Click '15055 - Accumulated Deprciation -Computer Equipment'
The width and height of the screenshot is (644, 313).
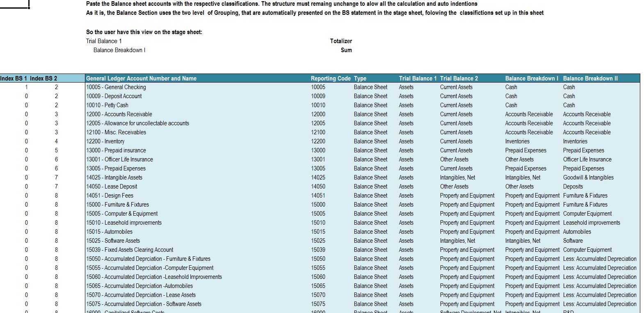click(x=150, y=268)
